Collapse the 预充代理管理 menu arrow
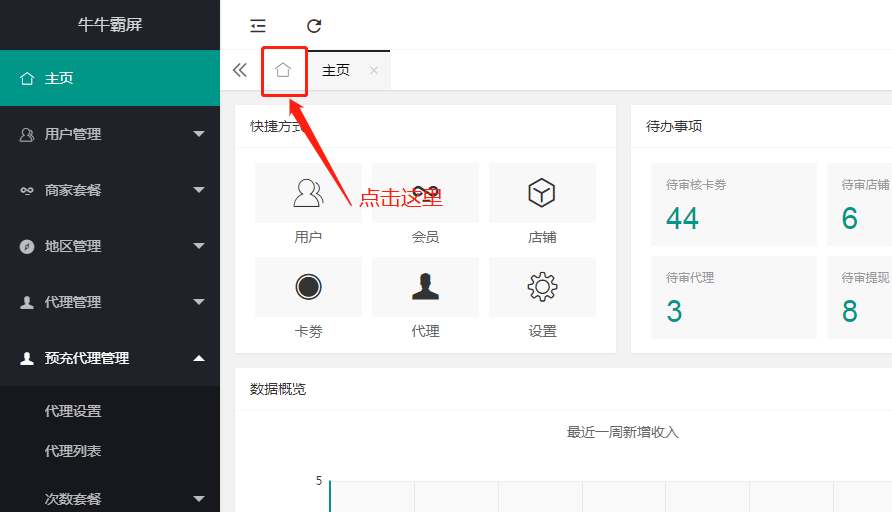Screen dimensions: 892x512 (199, 358)
